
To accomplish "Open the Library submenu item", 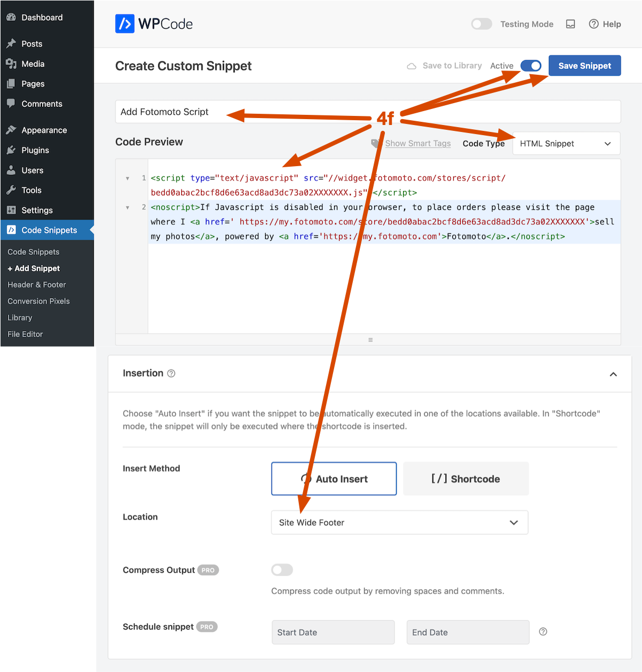I will tap(20, 317).
